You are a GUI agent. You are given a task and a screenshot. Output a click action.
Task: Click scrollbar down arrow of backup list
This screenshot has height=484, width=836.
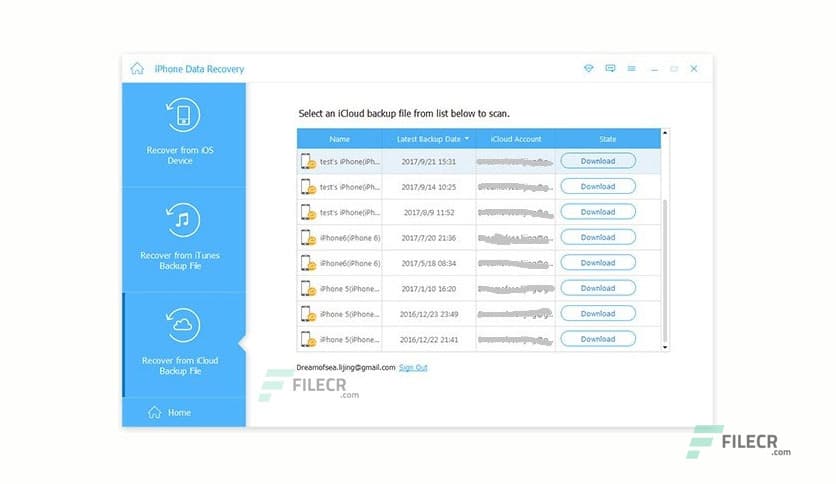(665, 347)
